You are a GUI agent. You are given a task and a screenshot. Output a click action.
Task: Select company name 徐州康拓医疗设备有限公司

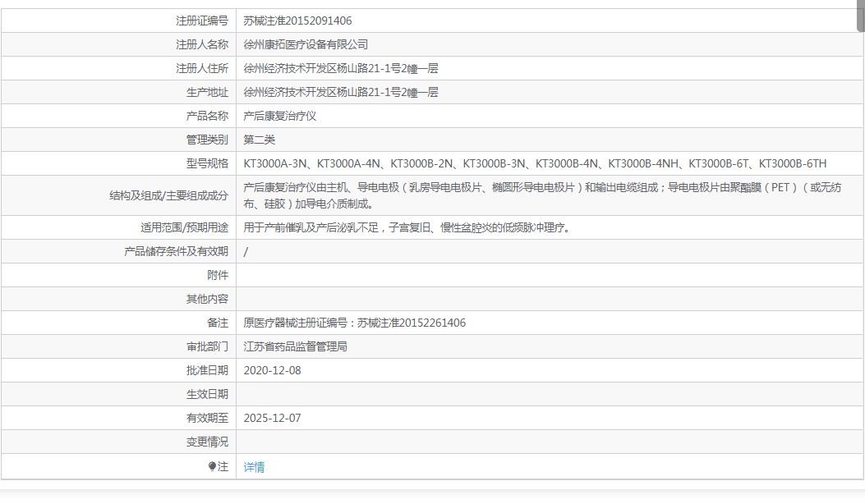tap(306, 44)
